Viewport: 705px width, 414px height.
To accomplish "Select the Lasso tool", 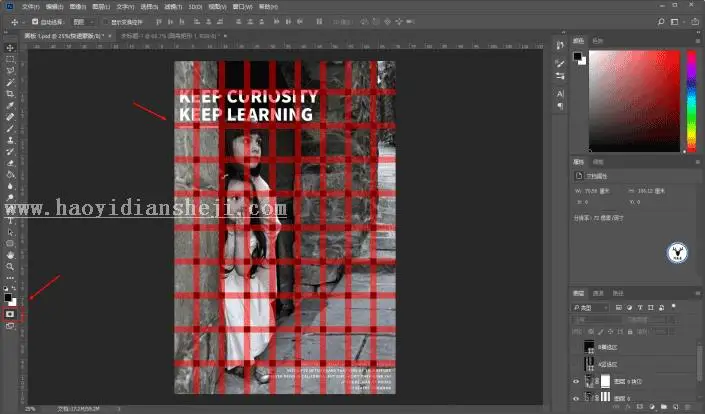I will 10,71.
